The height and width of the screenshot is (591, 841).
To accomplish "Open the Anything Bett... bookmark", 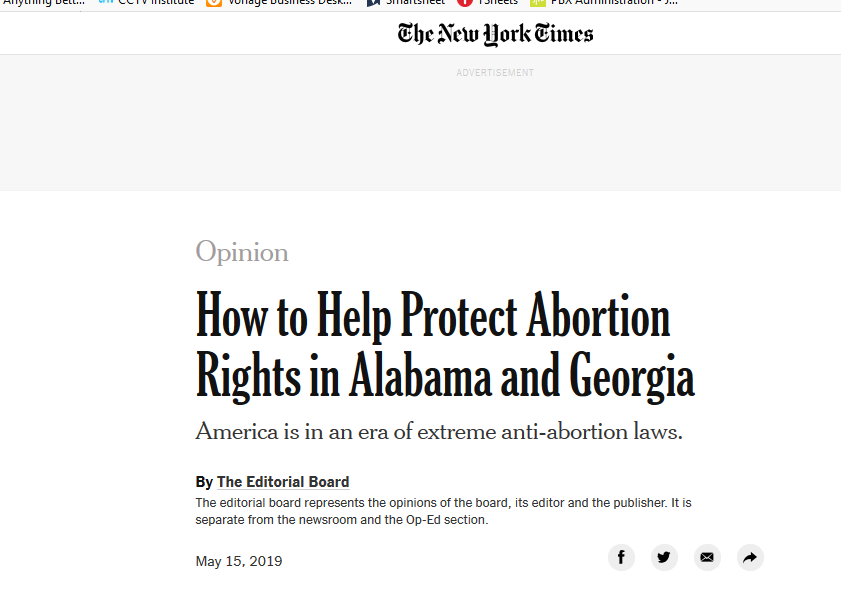I will tap(43, 3).
